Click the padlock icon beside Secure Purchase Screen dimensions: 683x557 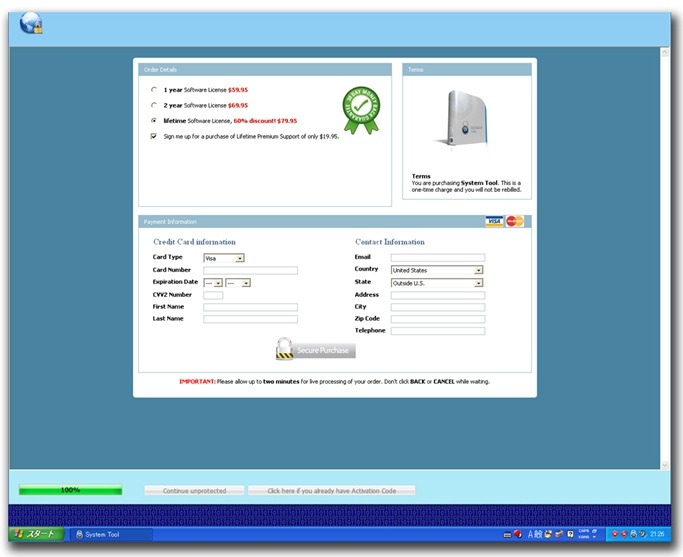284,348
